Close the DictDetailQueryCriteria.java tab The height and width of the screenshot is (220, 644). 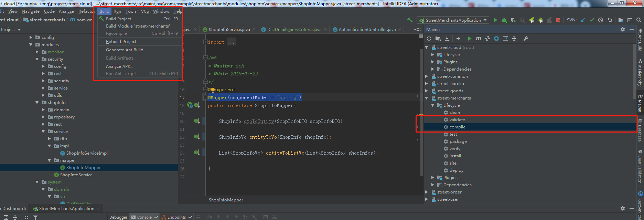(325, 30)
